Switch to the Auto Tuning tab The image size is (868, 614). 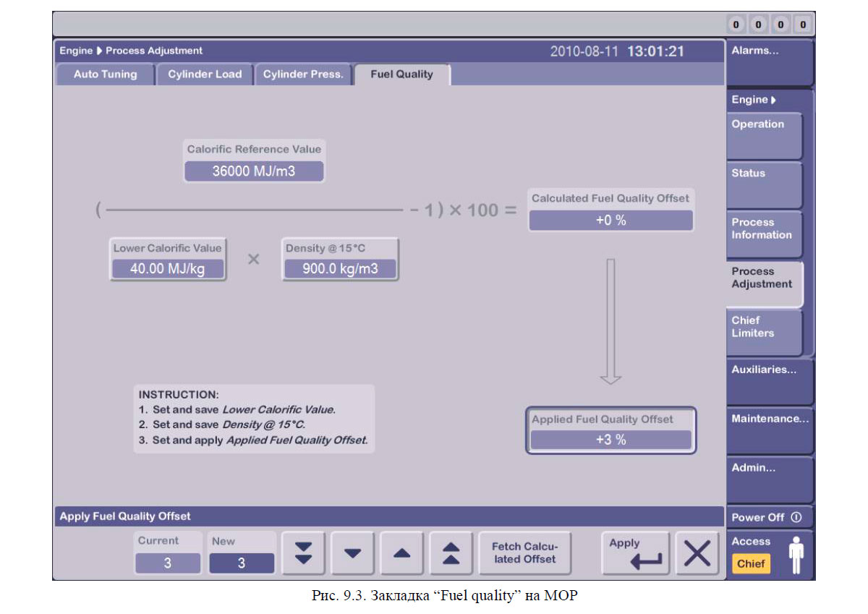[106, 74]
